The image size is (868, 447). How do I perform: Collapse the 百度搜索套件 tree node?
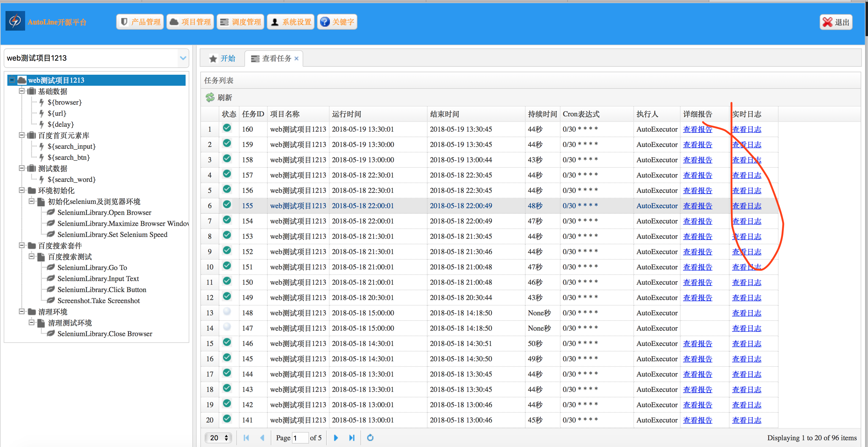(22, 245)
